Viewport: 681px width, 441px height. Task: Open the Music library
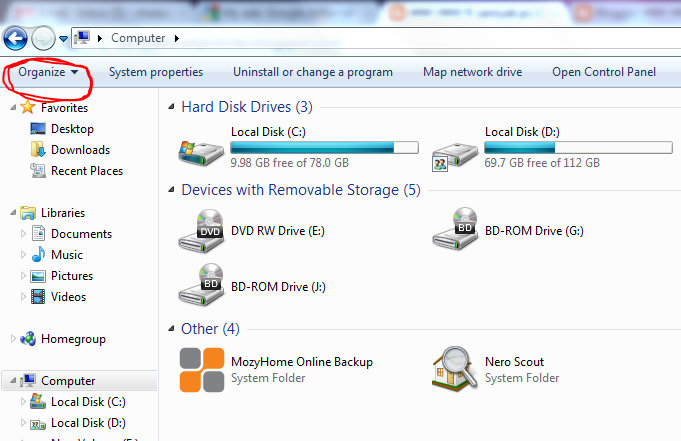(x=66, y=255)
